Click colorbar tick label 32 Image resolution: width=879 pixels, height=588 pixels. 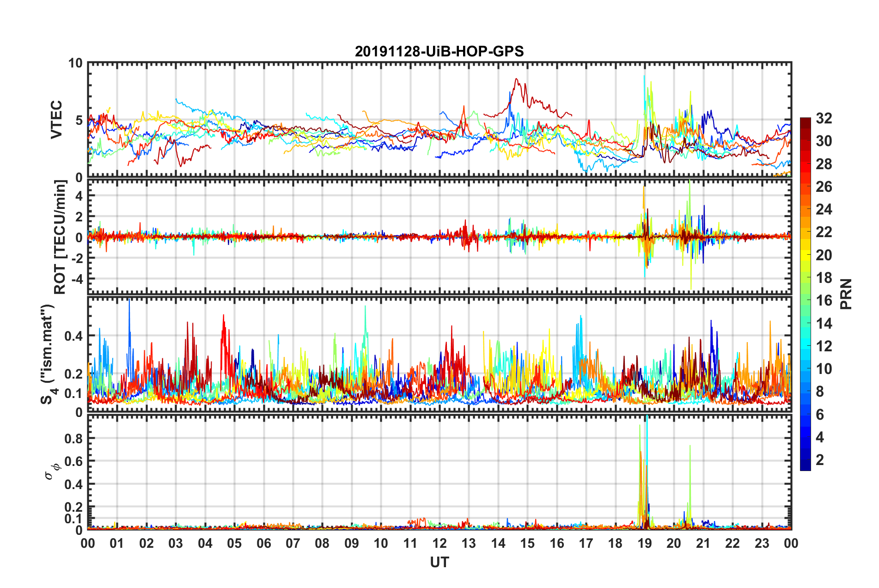824,118
